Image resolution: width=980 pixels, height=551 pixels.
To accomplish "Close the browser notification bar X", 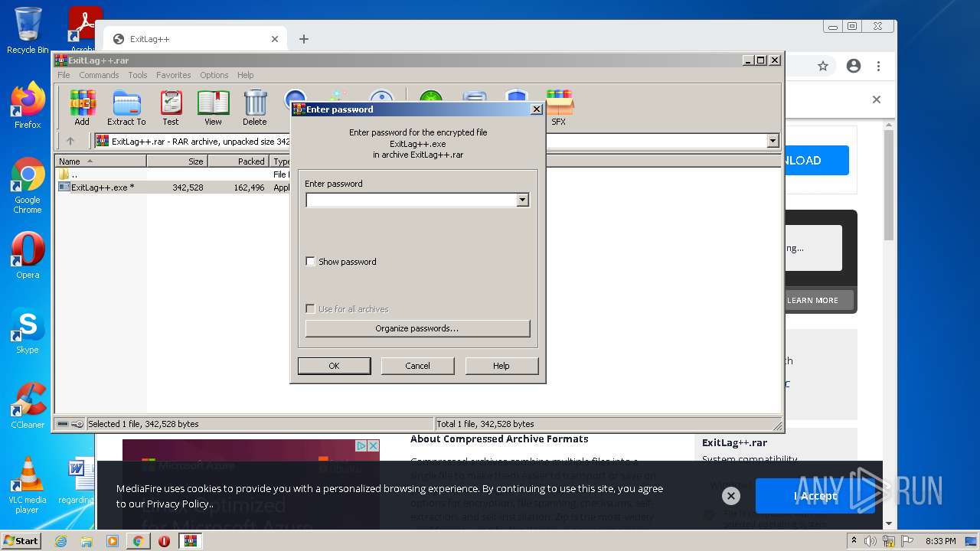I will (x=877, y=99).
